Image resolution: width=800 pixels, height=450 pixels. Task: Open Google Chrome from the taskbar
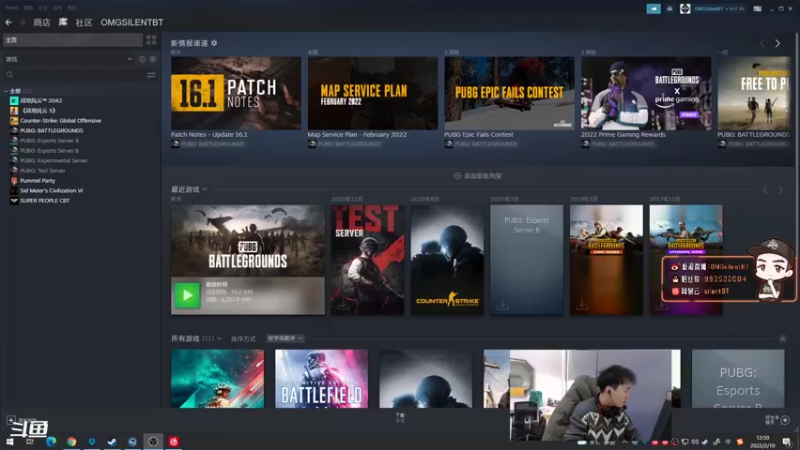(71, 442)
